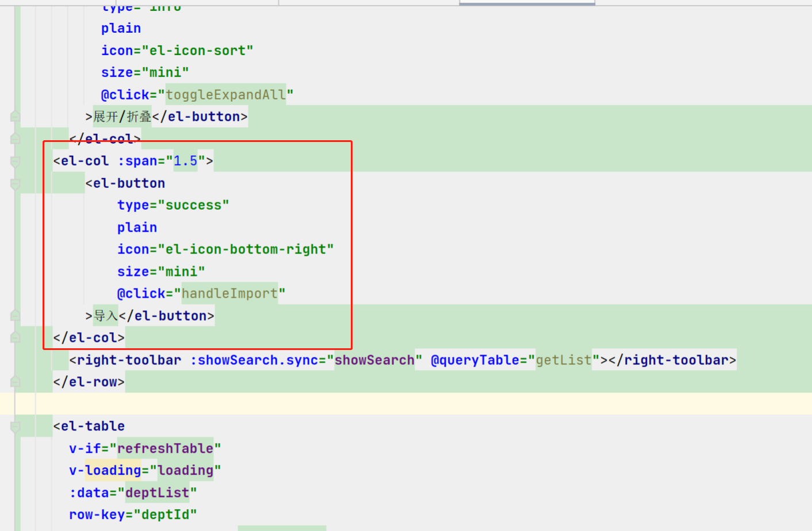
Task: Click the <el-table opening tag text
Action: (89, 426)
